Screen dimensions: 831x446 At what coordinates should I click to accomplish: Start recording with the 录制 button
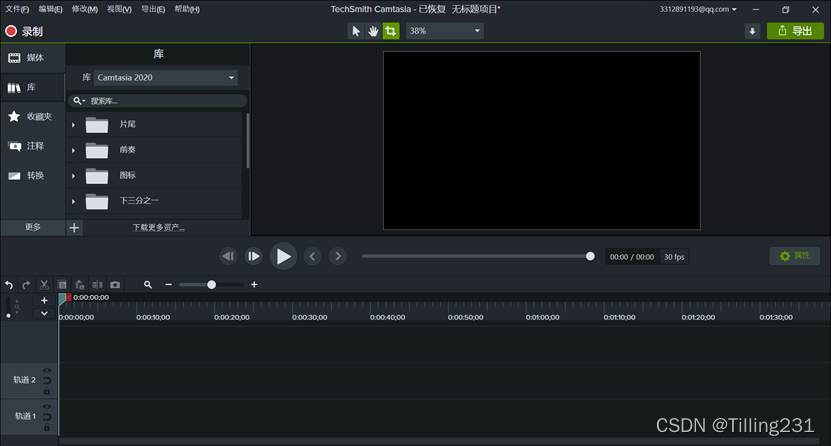(24, 31)
